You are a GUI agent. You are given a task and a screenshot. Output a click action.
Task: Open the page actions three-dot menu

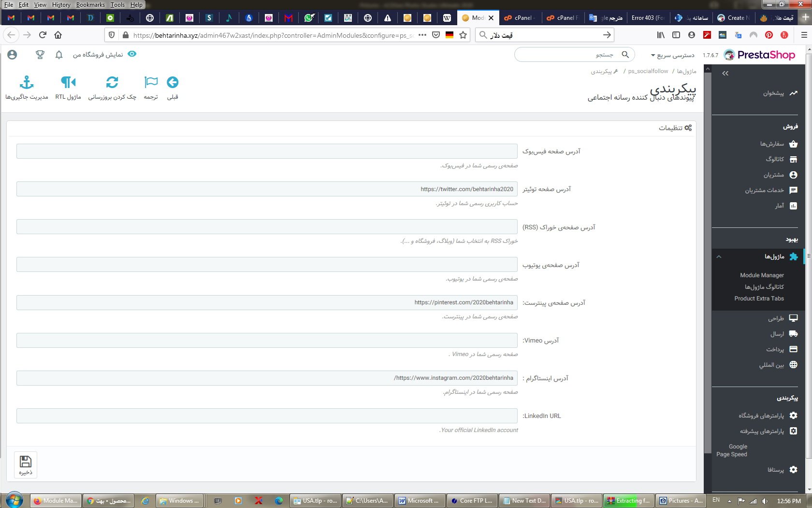[x=422, y=35]
